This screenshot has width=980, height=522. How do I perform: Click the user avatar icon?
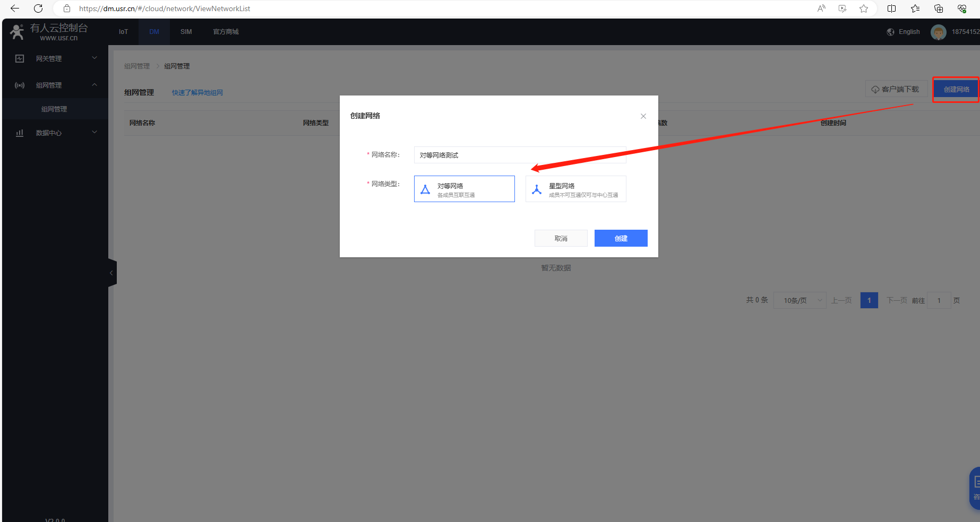pos(938,32)
